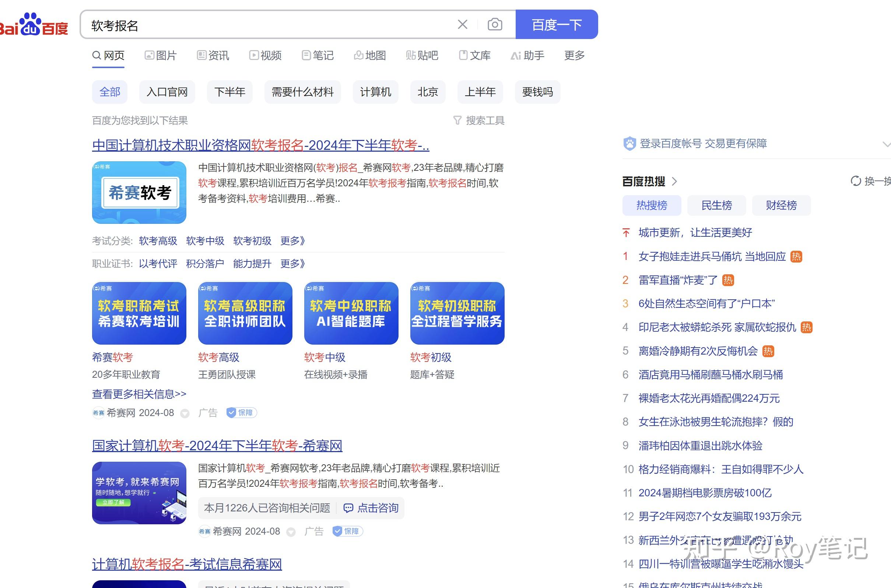891x588 pixels.
Task: Click the 软考中级职称 AI智能题库 card image
Action: pos(351,313)
